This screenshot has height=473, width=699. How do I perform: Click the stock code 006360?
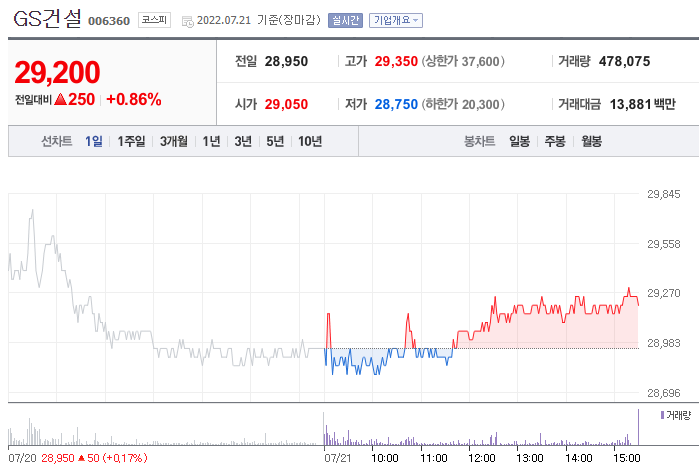coord(109,21)
